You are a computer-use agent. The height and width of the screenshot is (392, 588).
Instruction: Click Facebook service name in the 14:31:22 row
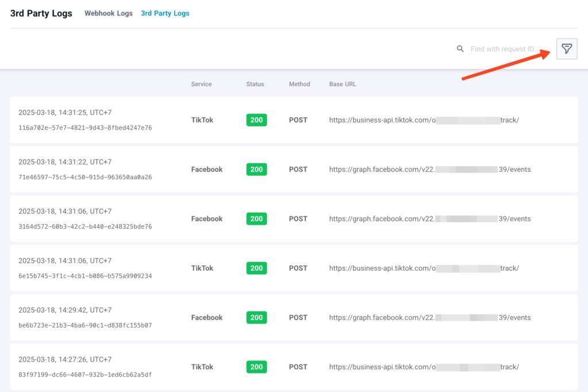click(x=207, y=170)
